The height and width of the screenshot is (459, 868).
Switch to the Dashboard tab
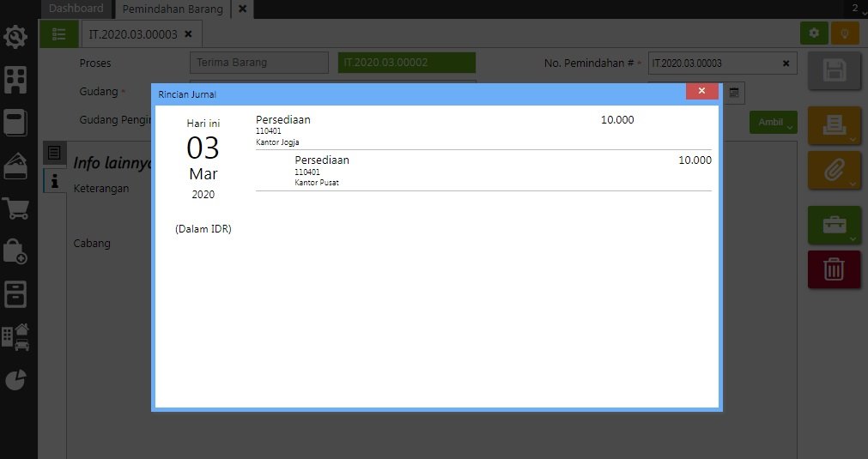point(76,9)
